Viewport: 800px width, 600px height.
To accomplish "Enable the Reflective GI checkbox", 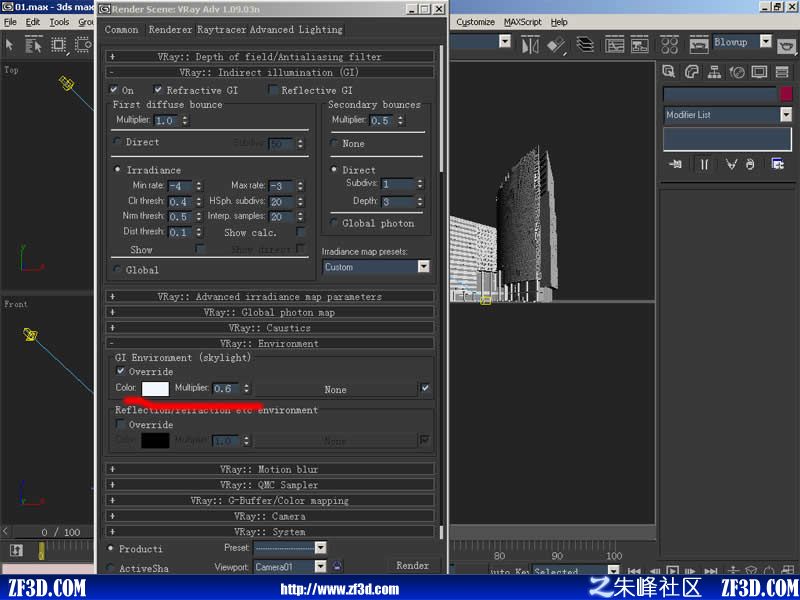I will 273,90.
